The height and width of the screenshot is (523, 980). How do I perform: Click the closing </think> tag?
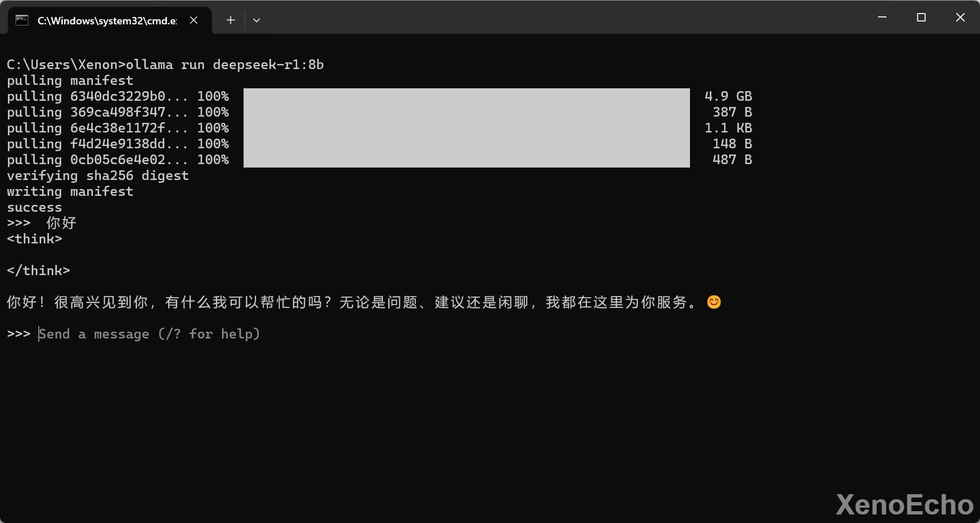[x=39, y=271]
